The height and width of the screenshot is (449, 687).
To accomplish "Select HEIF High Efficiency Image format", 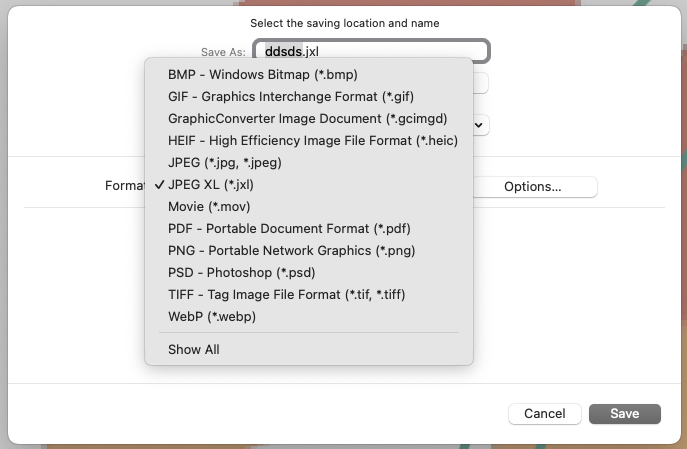I will coord(312,140).
